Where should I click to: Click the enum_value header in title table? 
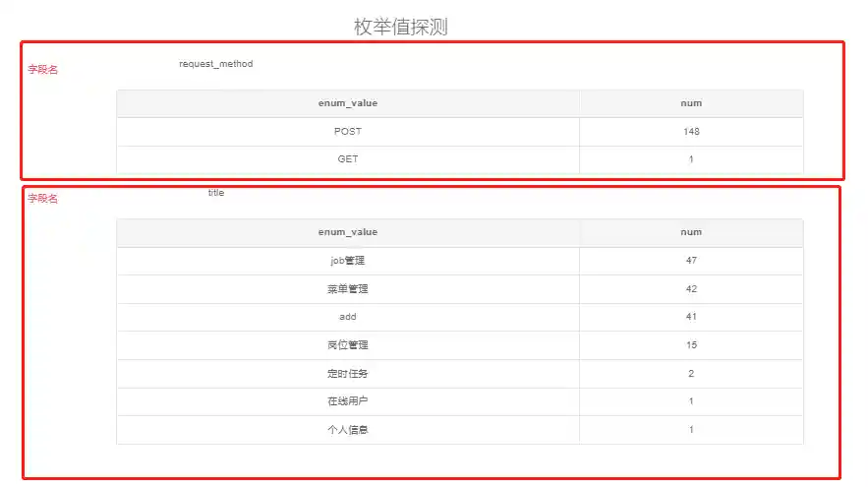point(348,232)
